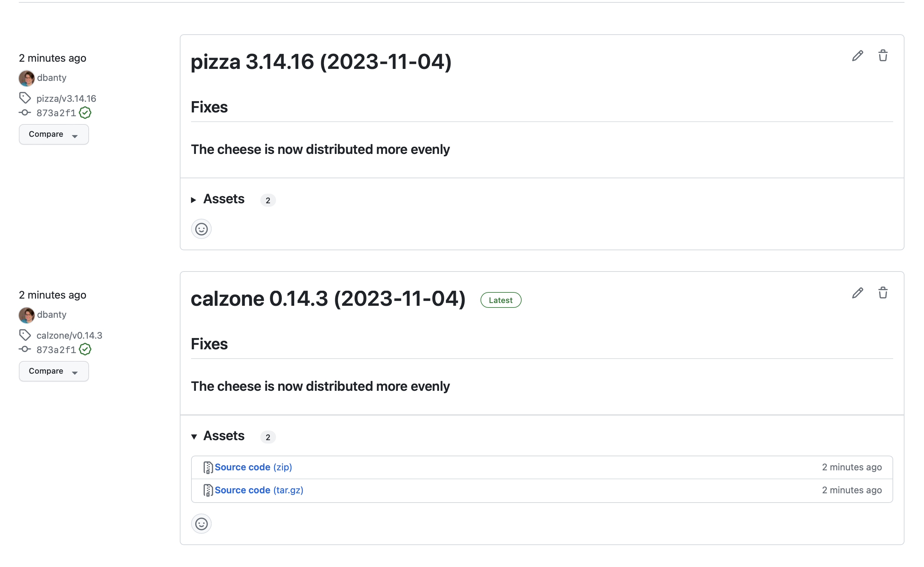This screenshot has width=924, height=567.
Task: Open calzone 0.14.3 release title
Action: [x=328, y=299]
